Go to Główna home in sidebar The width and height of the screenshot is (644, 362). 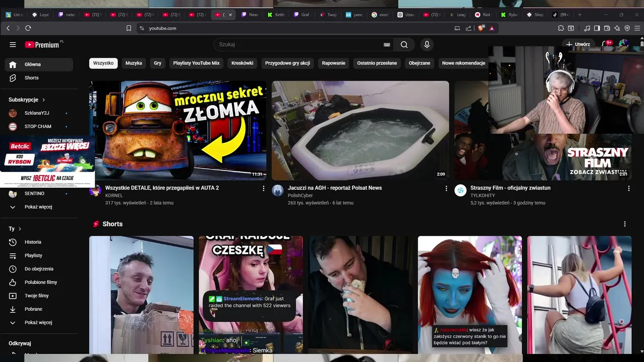tap(39, 64)
